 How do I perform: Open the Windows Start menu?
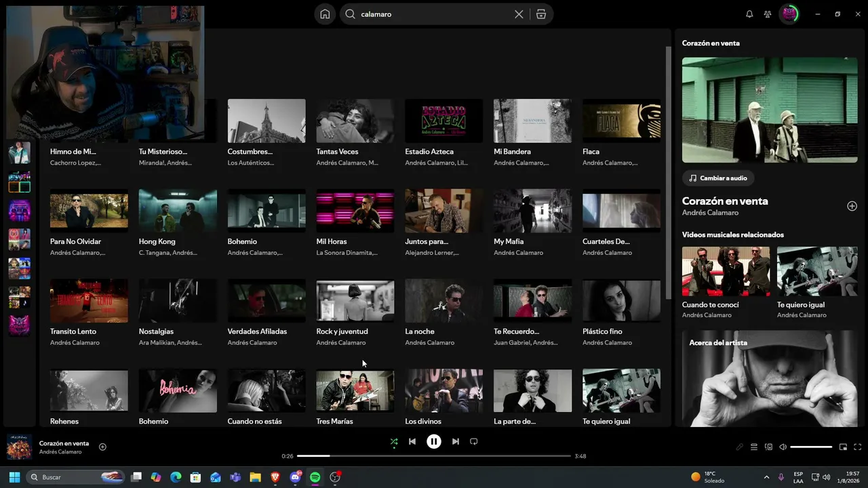tap(14, 477)
